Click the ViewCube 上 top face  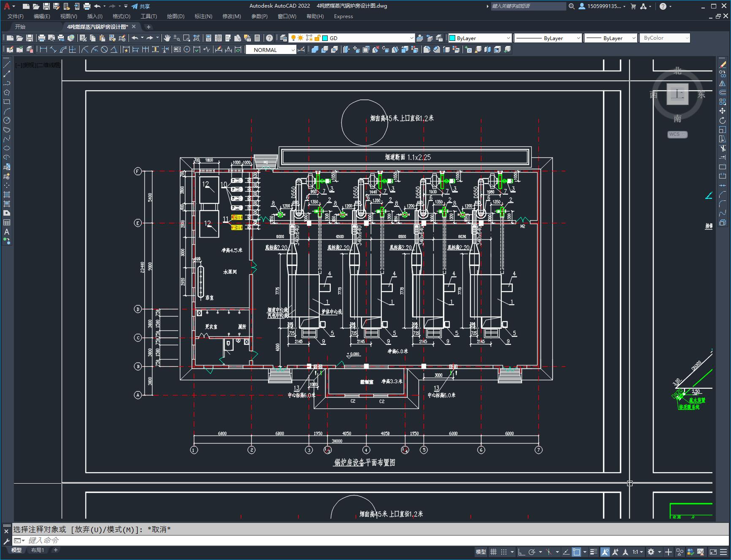[x=678, y=94]
